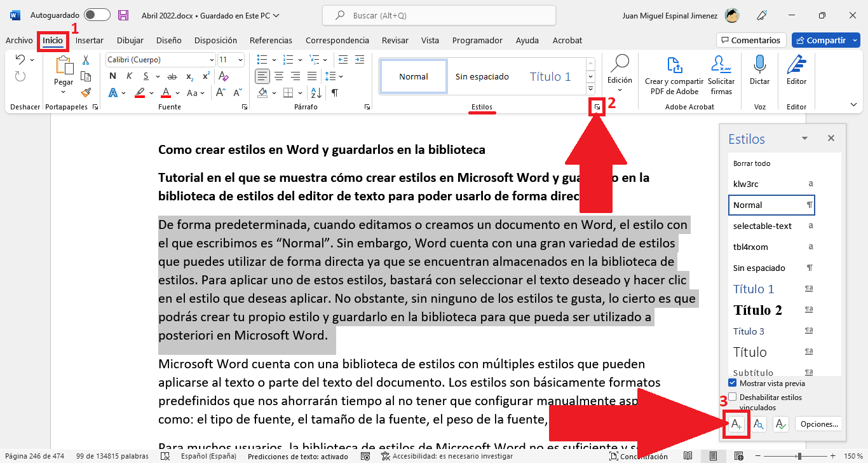
Task: Open the underline style dropdown arrow
Action: [x=157, y=76]
